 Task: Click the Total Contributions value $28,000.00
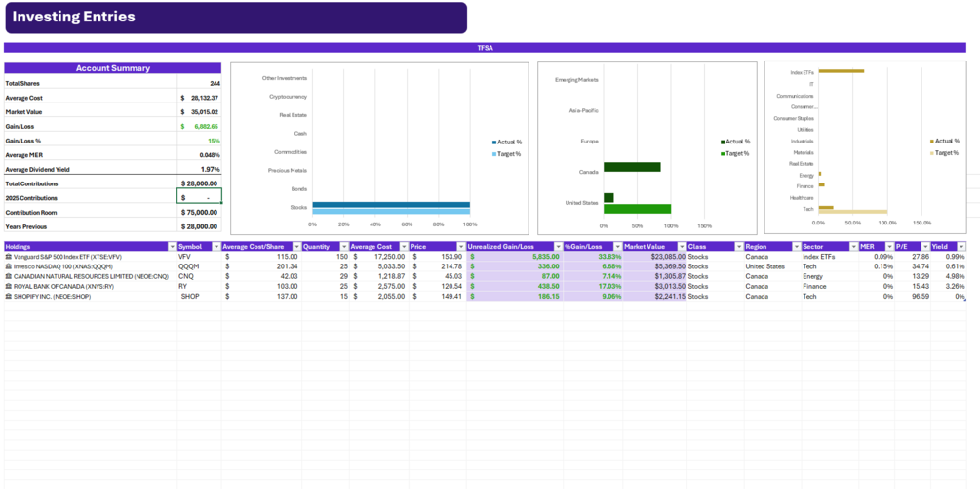pyautogui.click(x=199, y=183)
